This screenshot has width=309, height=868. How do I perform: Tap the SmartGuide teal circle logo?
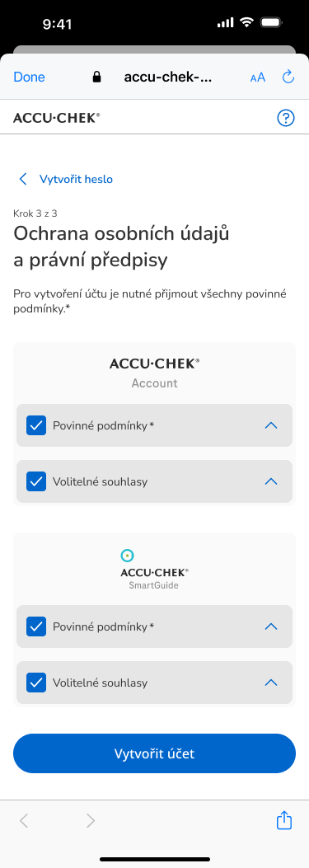(128, 555)
